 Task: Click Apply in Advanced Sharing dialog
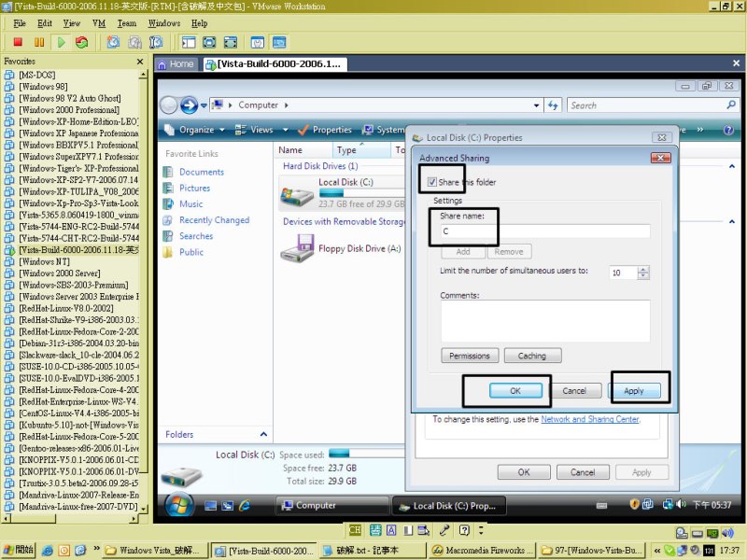(634, 391)
